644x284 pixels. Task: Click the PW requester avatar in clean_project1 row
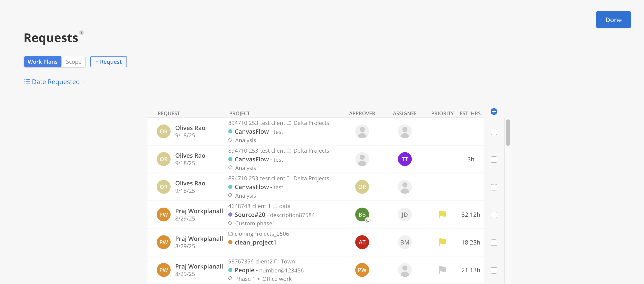163,242
